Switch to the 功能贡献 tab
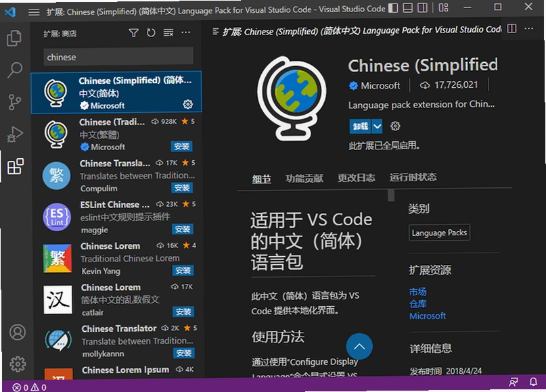The height and width of the screenshot is (392, 546). [304, 178]
